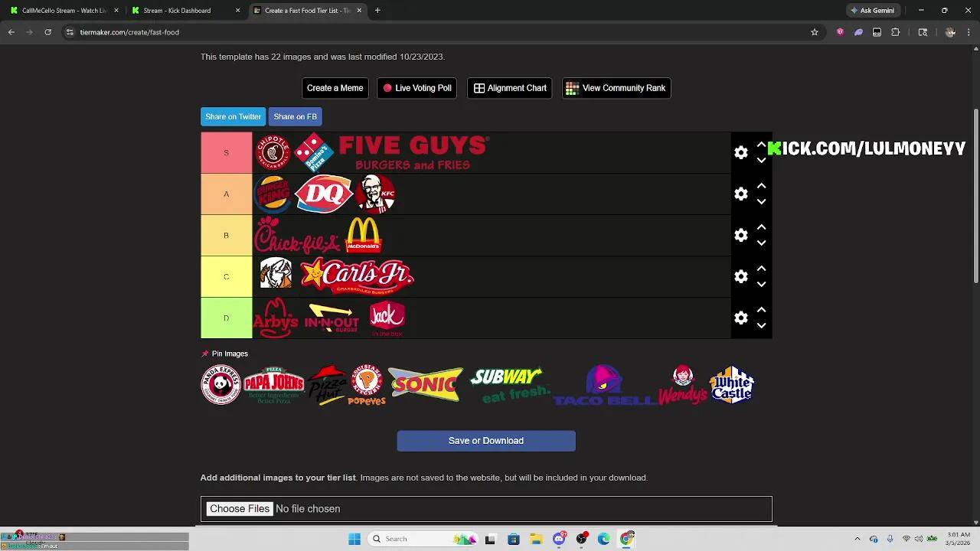Open Chrome three-dot menu

(969, 32)
